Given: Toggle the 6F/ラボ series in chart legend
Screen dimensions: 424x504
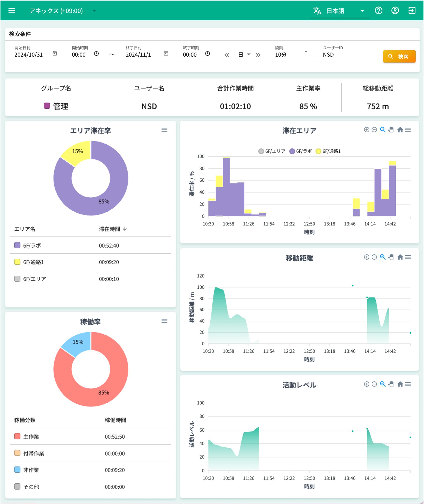Looking at the screenshot, I should click(301, 151).
